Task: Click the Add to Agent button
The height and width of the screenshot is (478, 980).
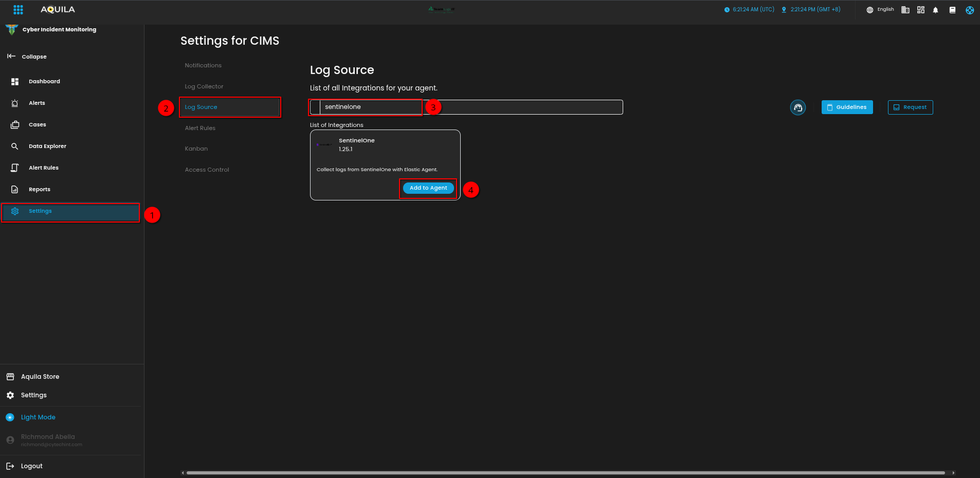Action: pyautogui.click(x=428, y=188)
